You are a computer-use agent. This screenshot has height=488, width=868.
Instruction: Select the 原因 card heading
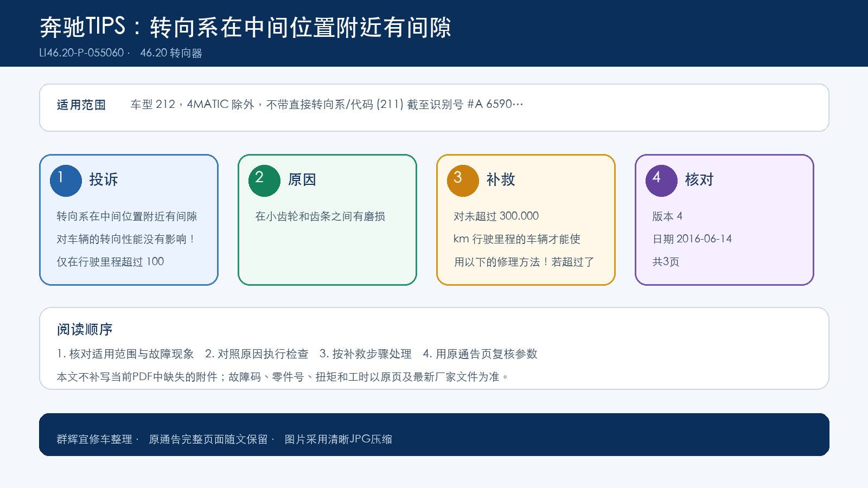click(x=302, y=179)
